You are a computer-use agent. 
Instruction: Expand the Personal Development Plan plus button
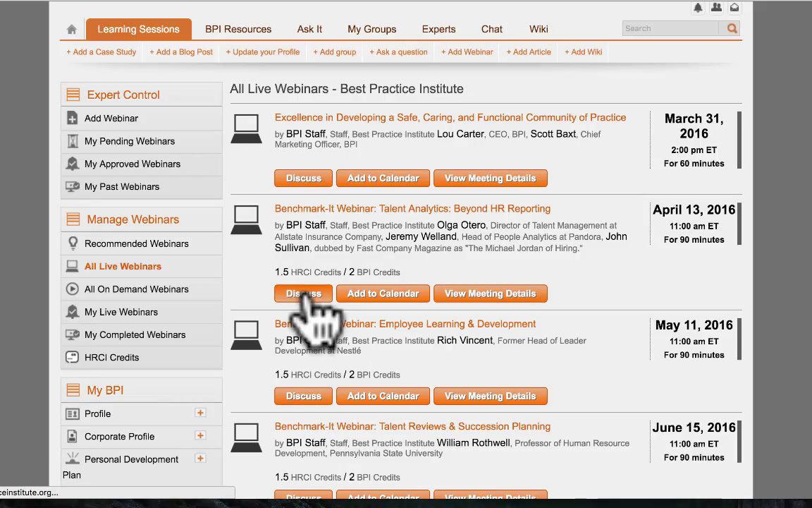(200, 458)
